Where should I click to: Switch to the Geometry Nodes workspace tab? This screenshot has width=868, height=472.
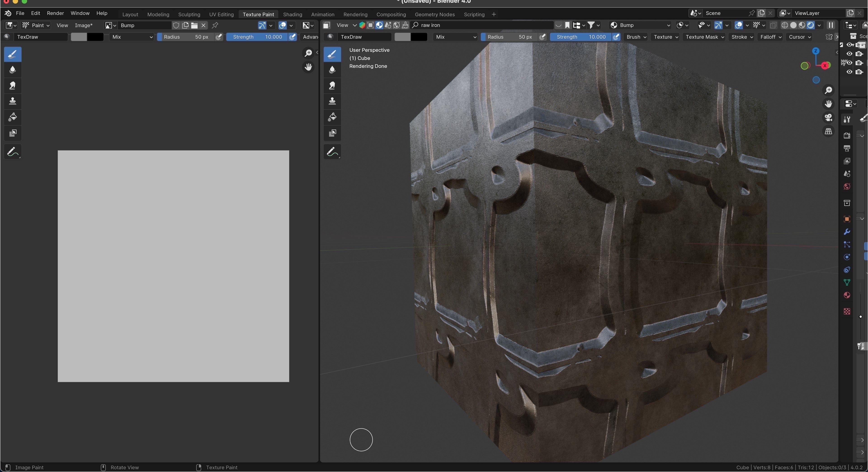(435, 14)
